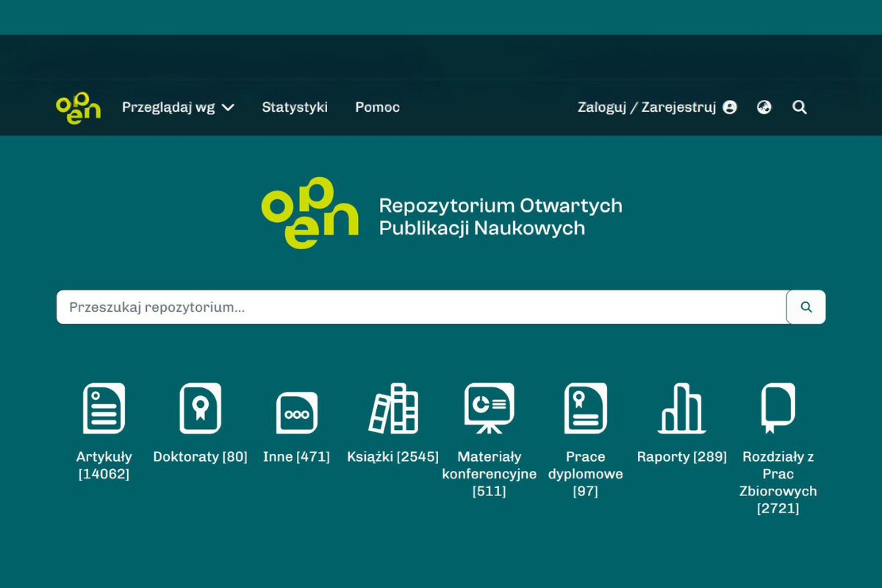
Task: Click the globe language switcher icon
Action: pos(764,107)
